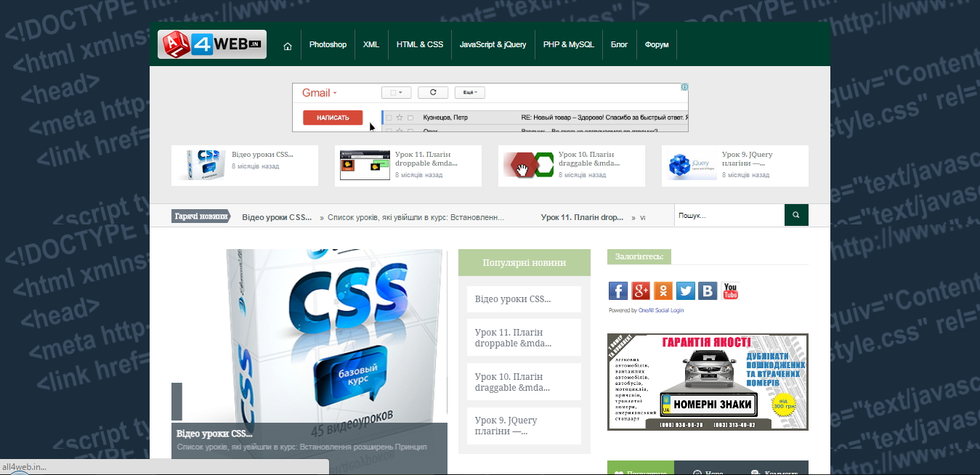The width and height of the screenshot is (980, 475).
Task: Log in with the YouTube icon
Action: pos(730,291)
